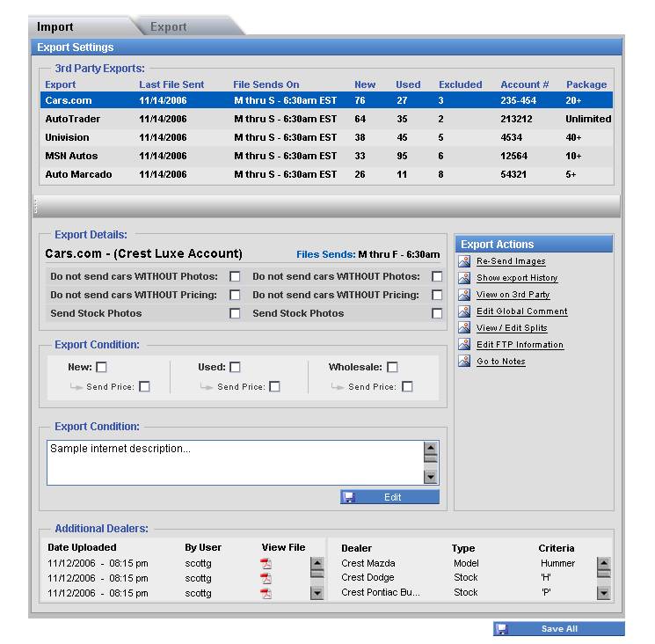Select the Univision export row

(x=327, y=137)
